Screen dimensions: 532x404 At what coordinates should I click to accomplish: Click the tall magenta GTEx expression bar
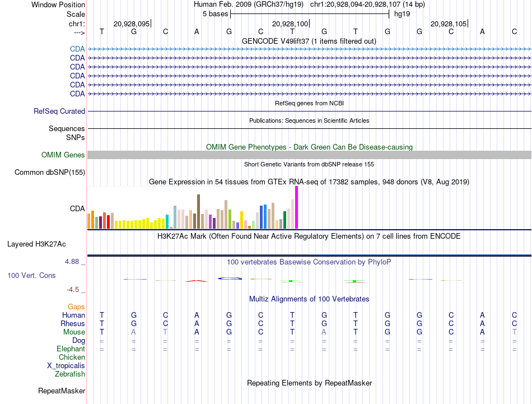[x=297, y=207]
